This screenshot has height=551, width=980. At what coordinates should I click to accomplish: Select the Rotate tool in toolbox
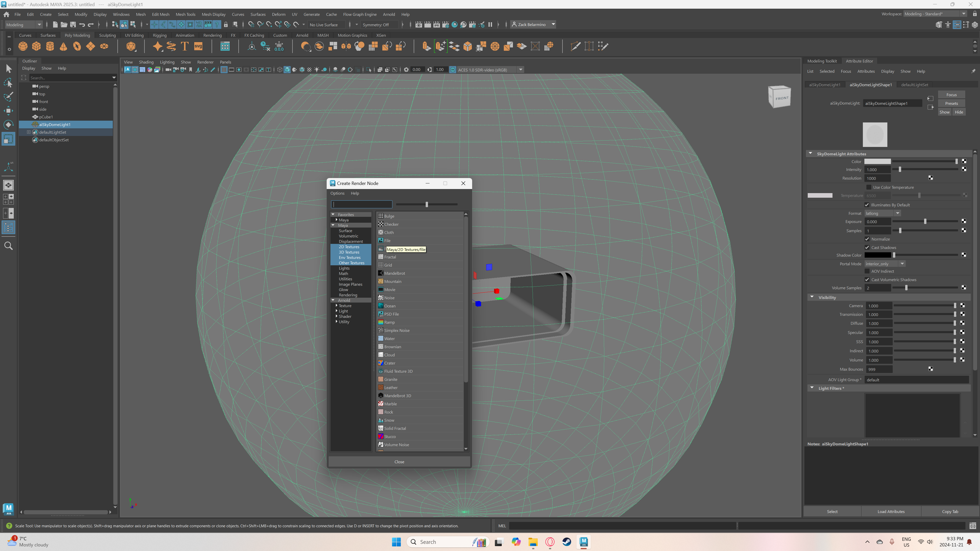[x=8, y=125]
